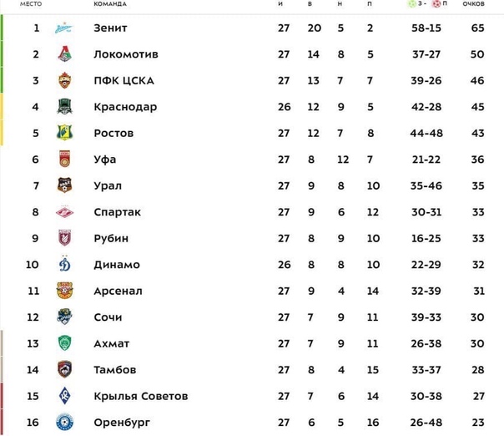Click the Ural club logo
Screen dimensions: 504x436
[65, 185]
